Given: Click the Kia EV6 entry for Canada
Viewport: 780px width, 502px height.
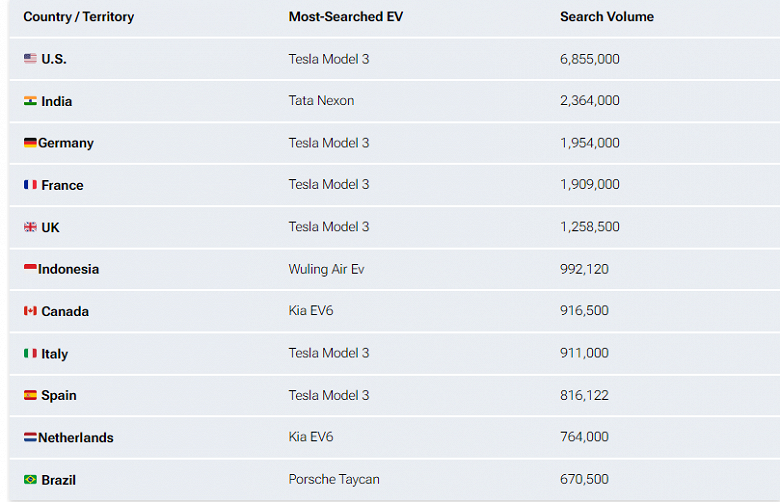Looking at the screenshot, I should 311,311.
